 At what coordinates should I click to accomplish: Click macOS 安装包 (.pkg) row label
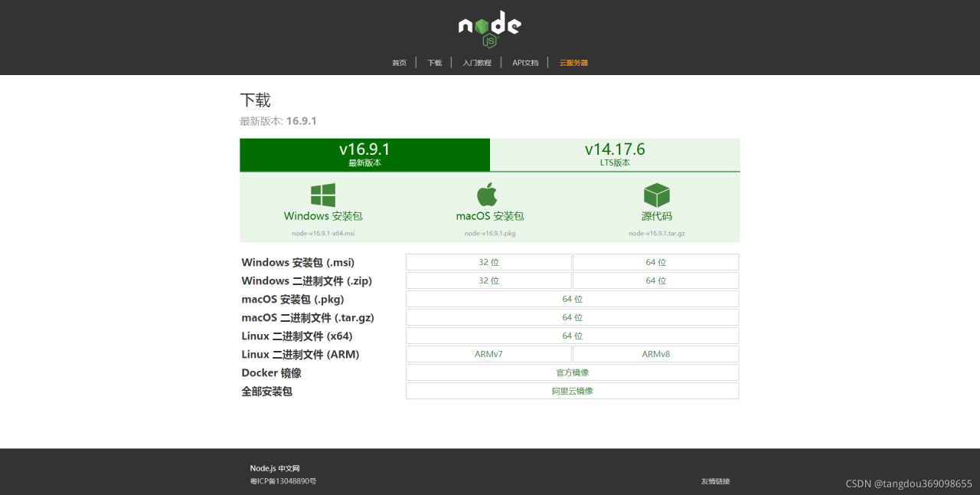[292, 299]
